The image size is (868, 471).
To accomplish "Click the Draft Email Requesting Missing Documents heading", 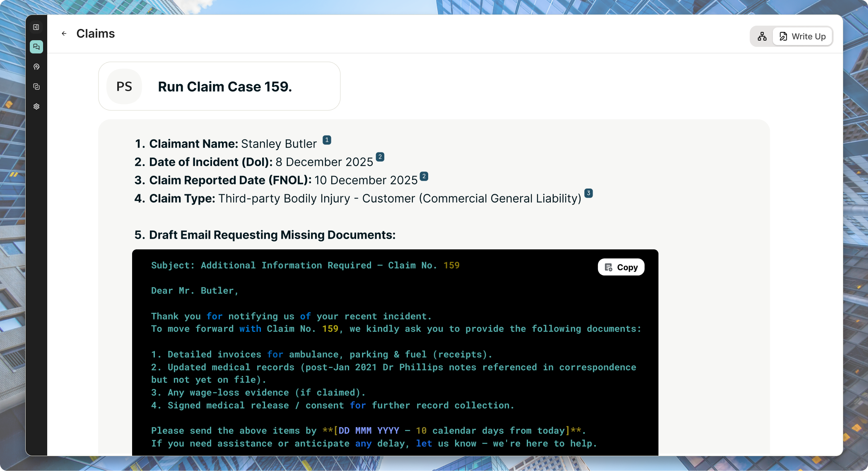I will point(272,235).
